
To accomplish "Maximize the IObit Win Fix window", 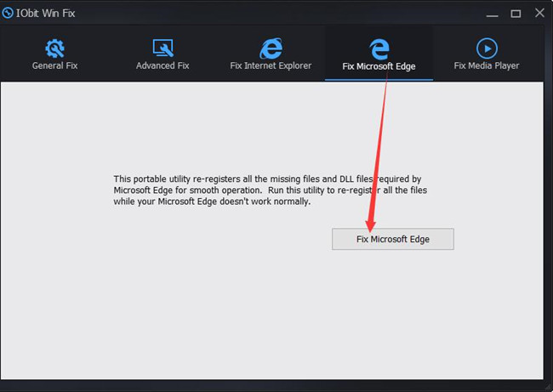I will [516, 14].
